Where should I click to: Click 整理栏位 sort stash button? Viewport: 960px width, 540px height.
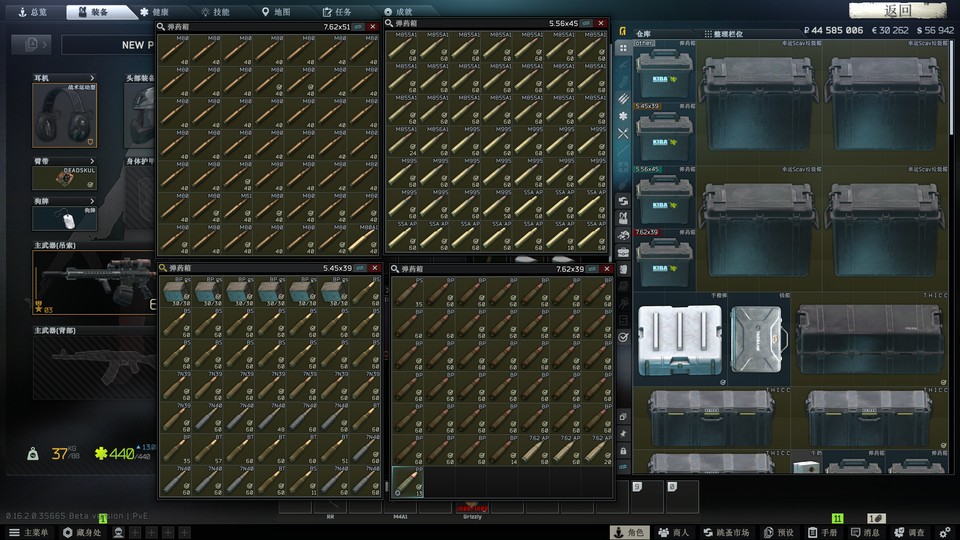click(724, 34)
